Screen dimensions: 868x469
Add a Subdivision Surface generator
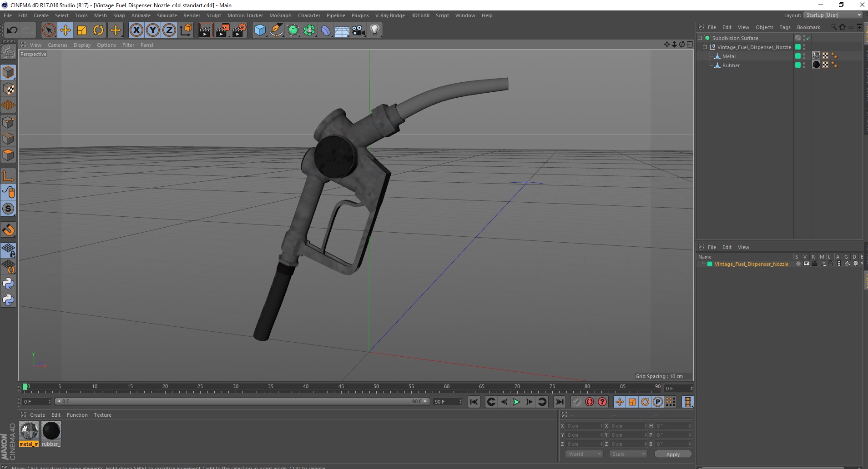pyautogui.click(x=293, y=30)
